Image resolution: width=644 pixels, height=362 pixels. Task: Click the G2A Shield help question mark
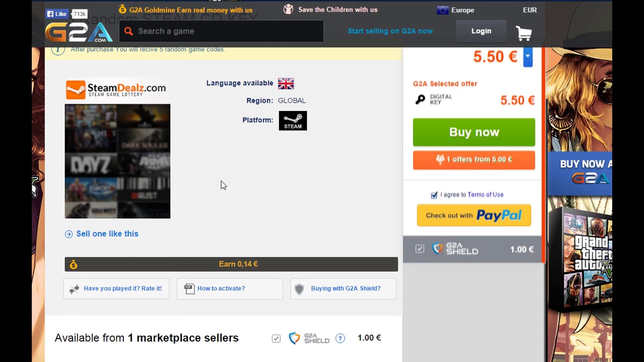point(340,338)
